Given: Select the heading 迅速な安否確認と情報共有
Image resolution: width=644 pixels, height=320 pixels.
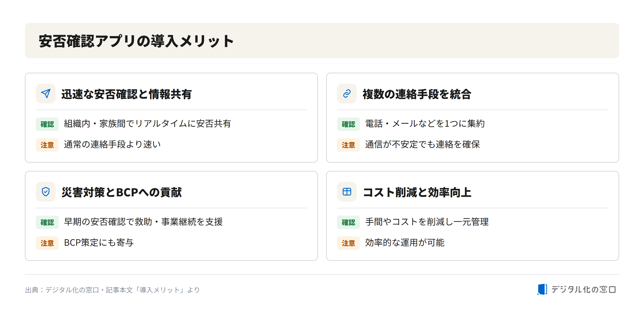Looking at the screenshot, I should point(126,94).
